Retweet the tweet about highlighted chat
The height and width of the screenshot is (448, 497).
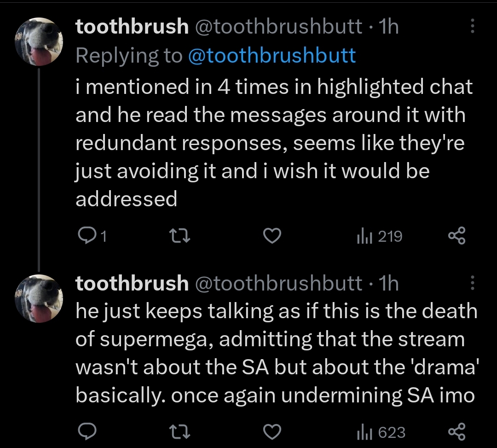[179, 236]
